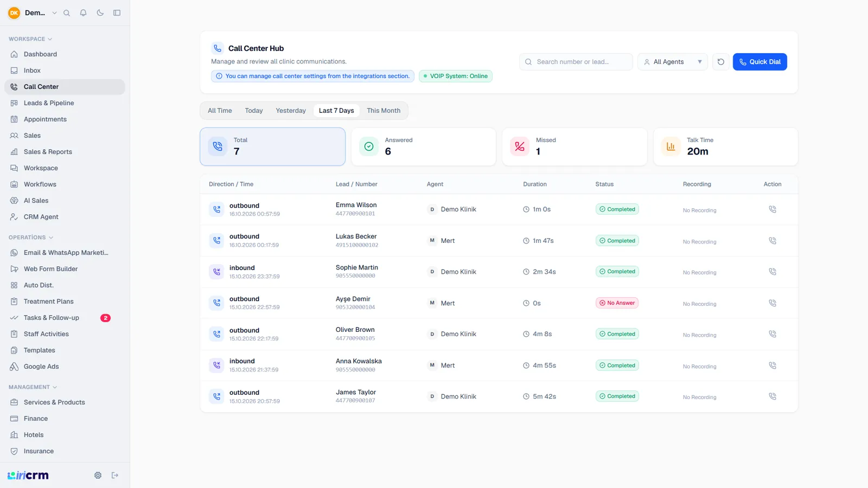Open the settings gear icon
868x488 pixels.
point(98,476)
